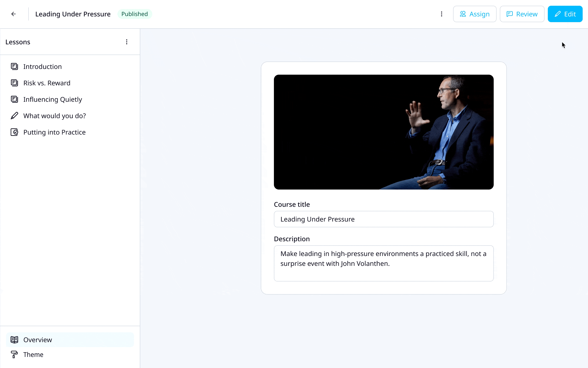Viewport: 588px width, 368px height.
Task: Click the Description label
Action: [292, 239]
